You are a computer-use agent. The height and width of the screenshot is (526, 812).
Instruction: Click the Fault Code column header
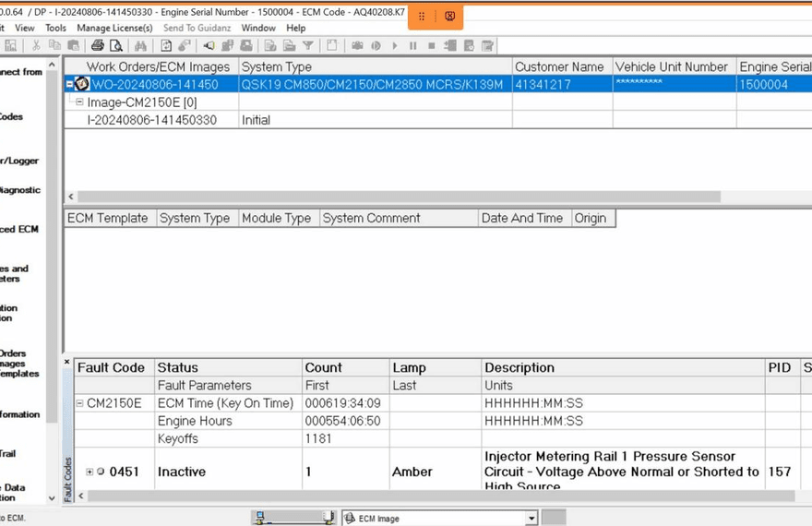point(114,367)
